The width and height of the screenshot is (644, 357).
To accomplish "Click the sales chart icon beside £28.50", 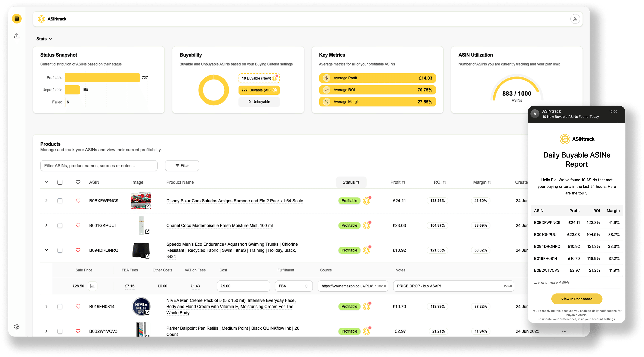I will 93,286.
